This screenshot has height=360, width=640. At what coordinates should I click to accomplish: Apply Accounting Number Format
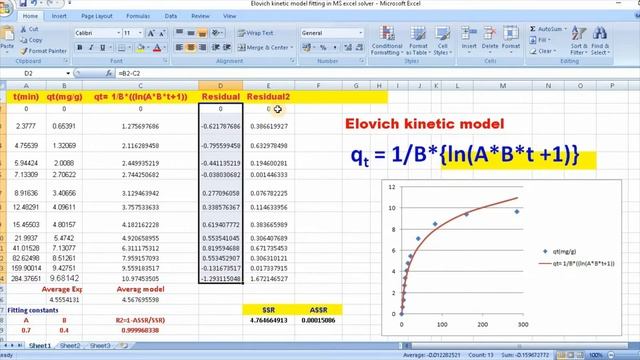tap(307, 48)
